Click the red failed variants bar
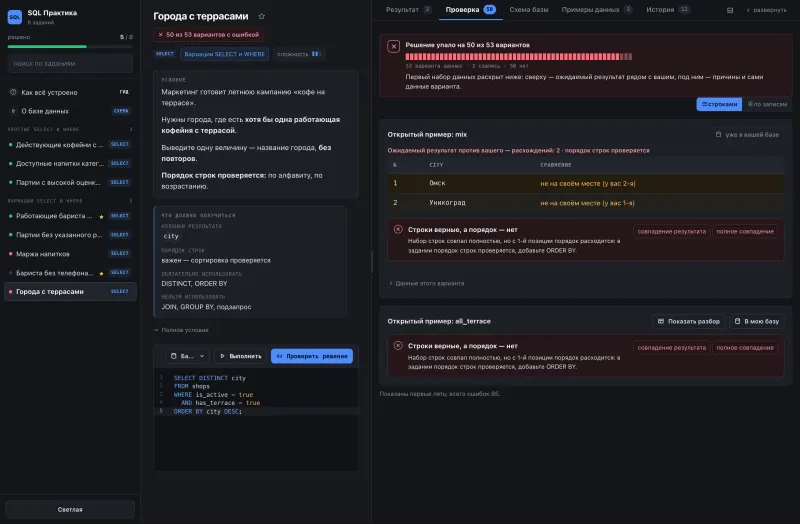This screenshot has width=800, height=524. (518, 57)
